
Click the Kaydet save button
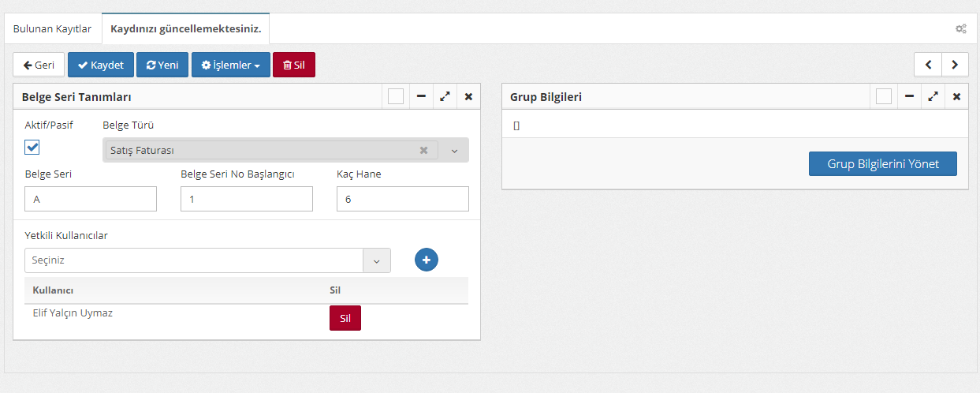pyautogui.click(x=100, y=65)
